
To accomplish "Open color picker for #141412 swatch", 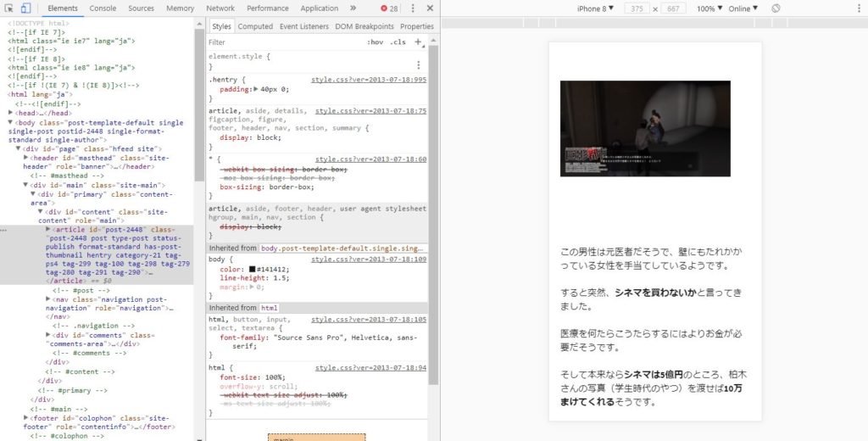I will pos(252,269).
